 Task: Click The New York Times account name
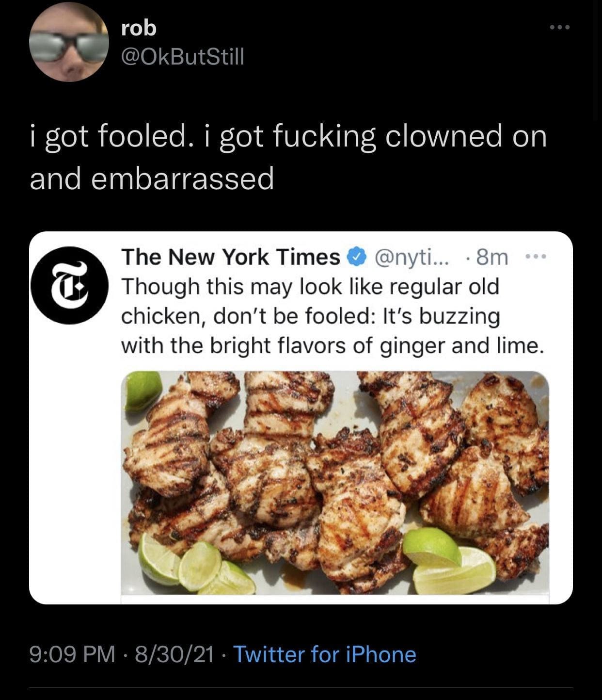pyautogui.click(x=231, y=257)
